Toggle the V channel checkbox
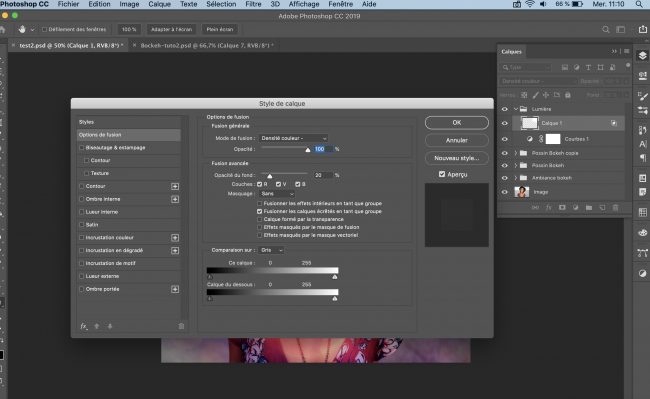The height and width of the screenshot is (399, 650). click(x=278, y=184)
